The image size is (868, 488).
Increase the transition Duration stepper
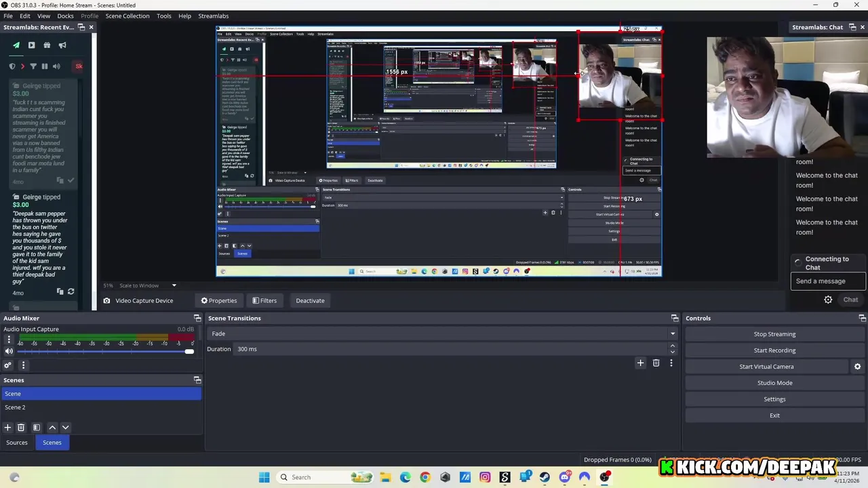(673, 346)
